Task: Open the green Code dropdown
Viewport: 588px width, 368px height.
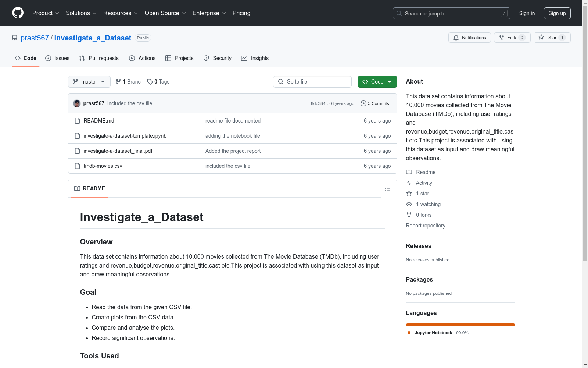Action: (x=377, y=82)
